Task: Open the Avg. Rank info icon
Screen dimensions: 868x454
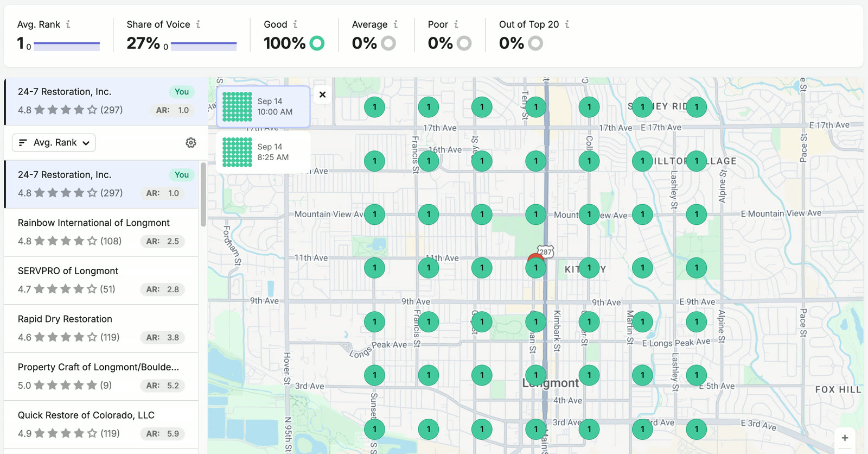Action: [68, 24]
